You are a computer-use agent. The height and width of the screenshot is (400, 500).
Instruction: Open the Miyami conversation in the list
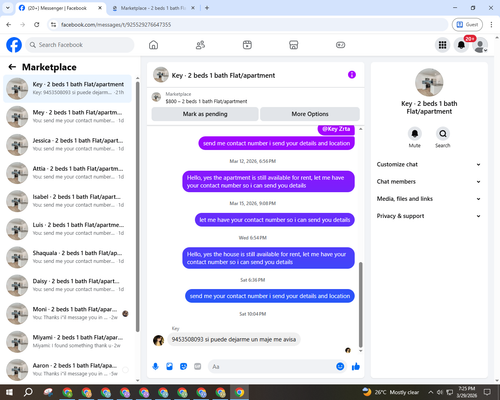pos(67,342)
